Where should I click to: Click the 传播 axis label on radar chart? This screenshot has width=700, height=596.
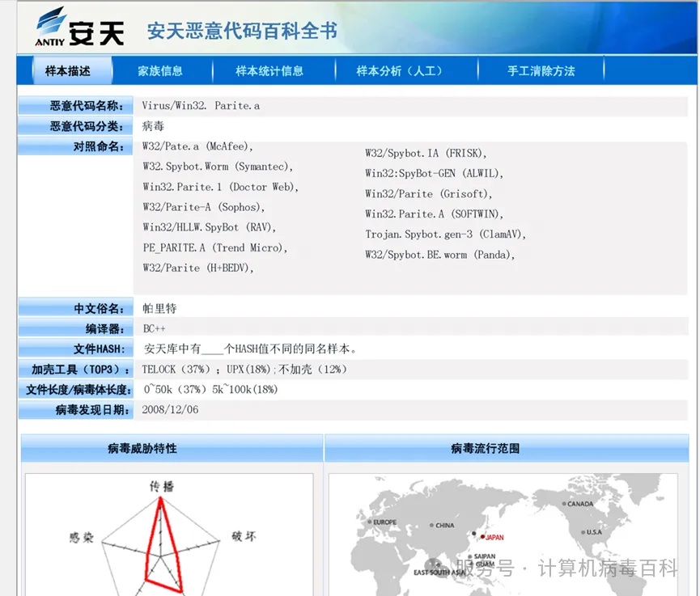162,486
